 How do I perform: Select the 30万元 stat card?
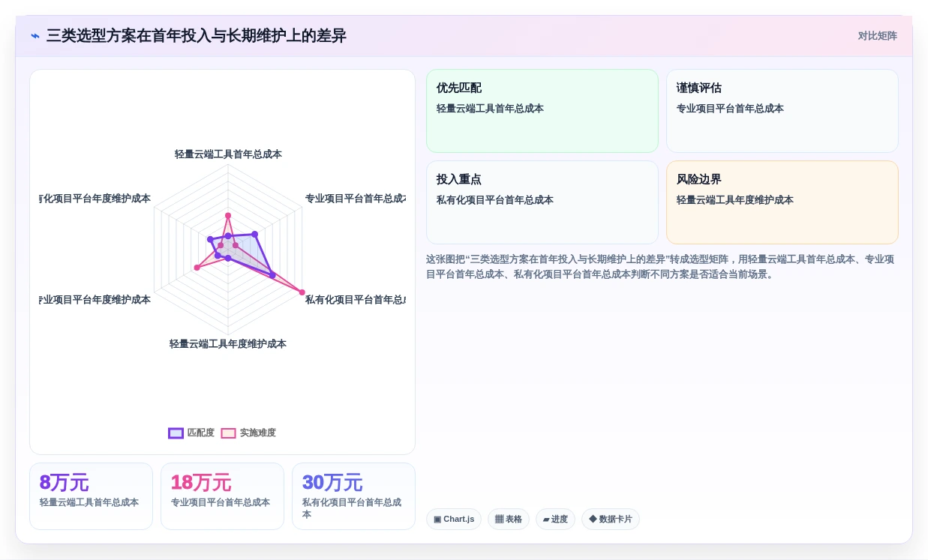click(x=353, y=496)
